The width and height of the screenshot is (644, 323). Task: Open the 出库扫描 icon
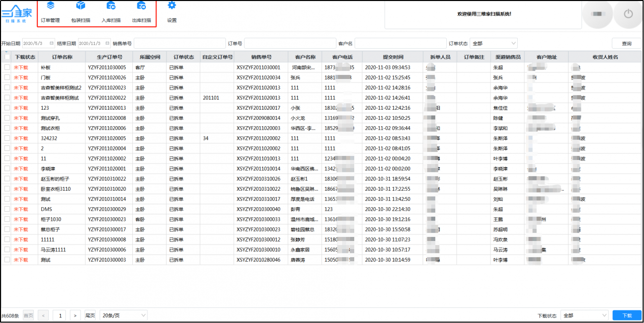141,6
